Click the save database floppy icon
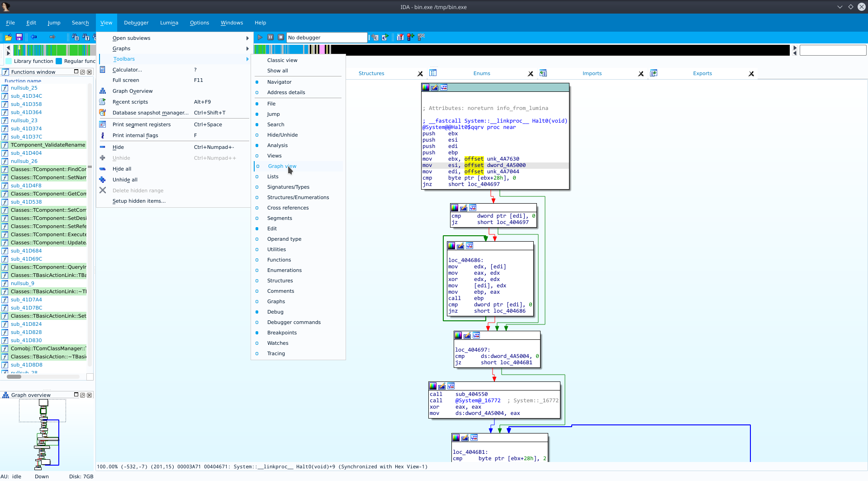Screen dimensions: 868x481 (x=19, y=37)
